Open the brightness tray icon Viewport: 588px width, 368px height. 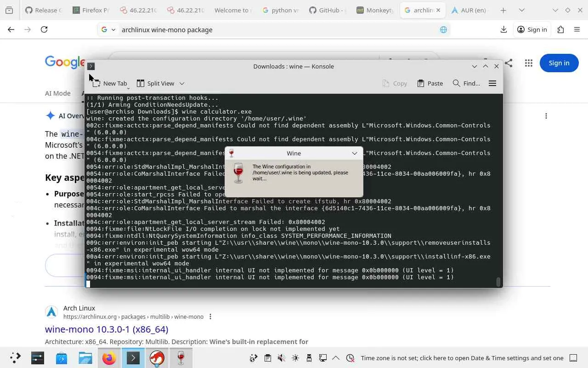pyautogui.click(x=295, y=358)
